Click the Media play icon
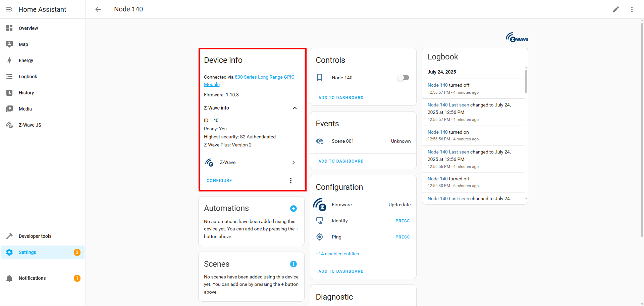644x306 pixels. click(9, 109)
